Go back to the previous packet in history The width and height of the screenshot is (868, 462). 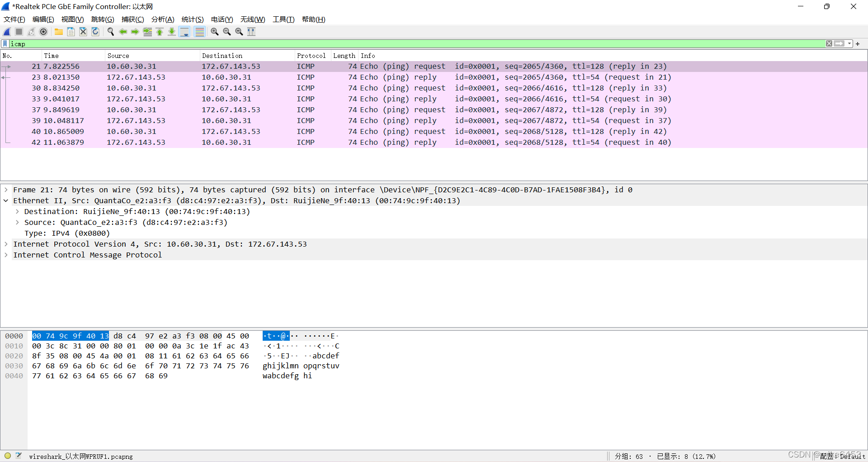(123, 32)
